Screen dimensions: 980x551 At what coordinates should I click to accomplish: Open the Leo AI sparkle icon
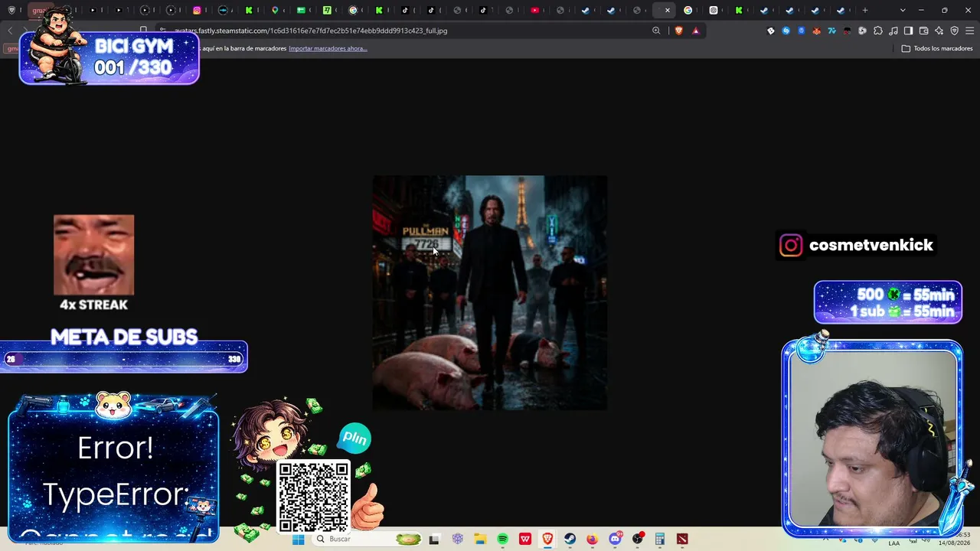(939, 31)
